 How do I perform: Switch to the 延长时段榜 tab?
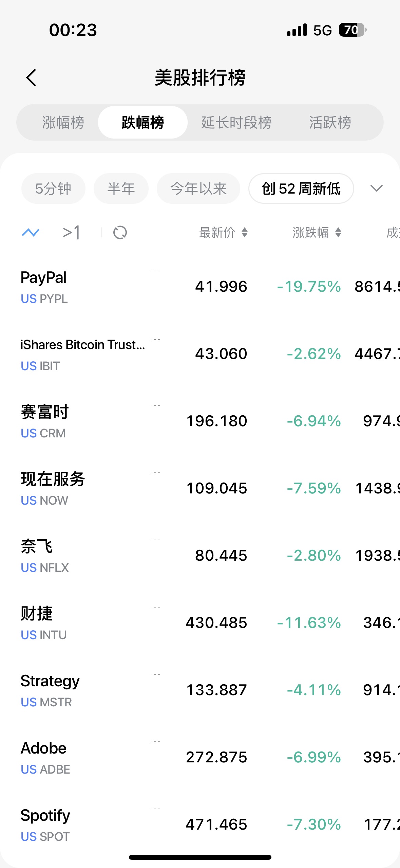coord(236,122)
